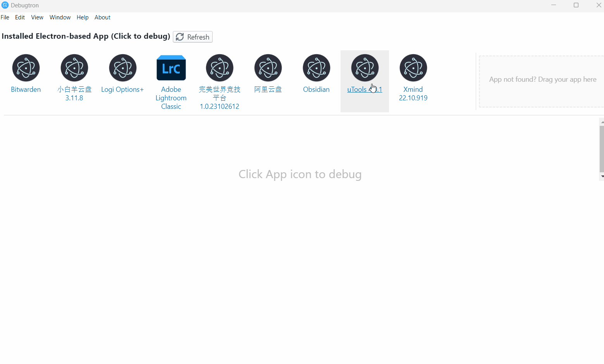604x364 pixels.
Task: Open the View menu
Action: click(37, 17)
